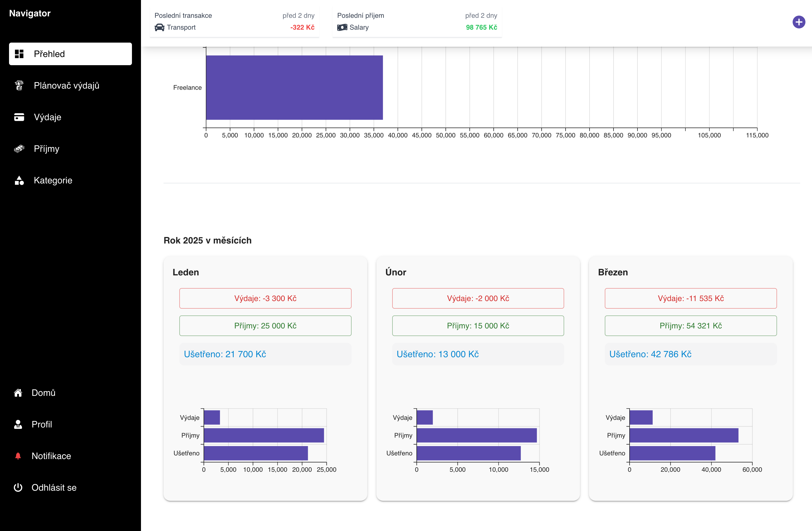
Task: Open the Výdaje menu item
Action: [47, 117]
